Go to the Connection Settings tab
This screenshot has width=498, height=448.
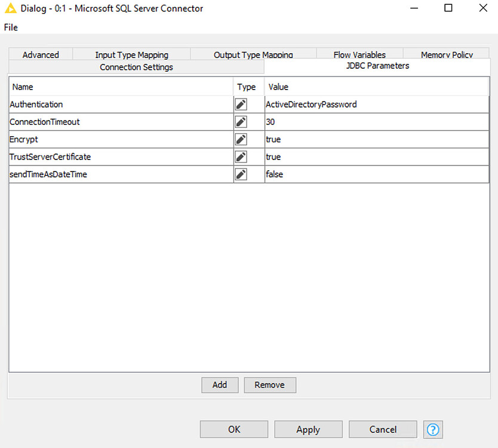click(136, 67)
